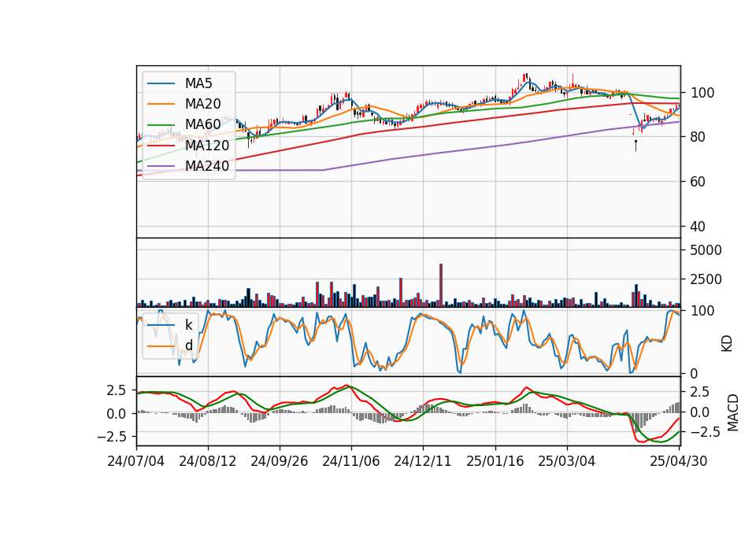Click the 24/09/26 date label
Screen dimensions: 756x543
279,461
